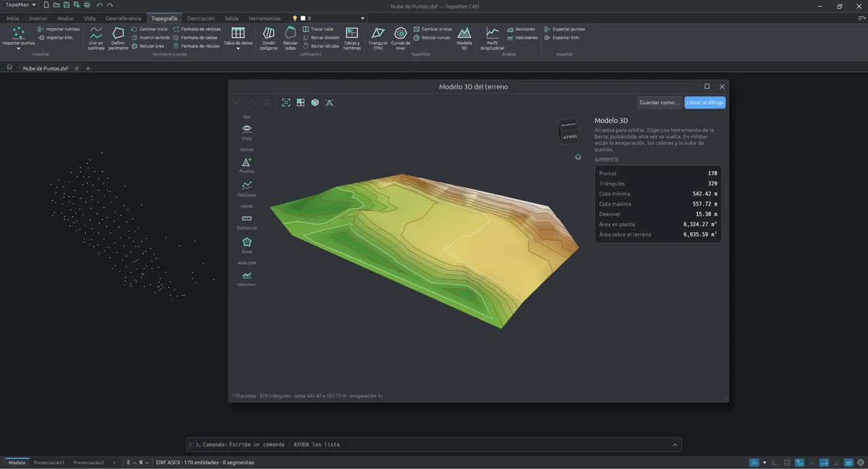The height and width of the screenshot is (469, 868).
Task: Click Importar rumbos in the ribbon
Action: point(59,29)
